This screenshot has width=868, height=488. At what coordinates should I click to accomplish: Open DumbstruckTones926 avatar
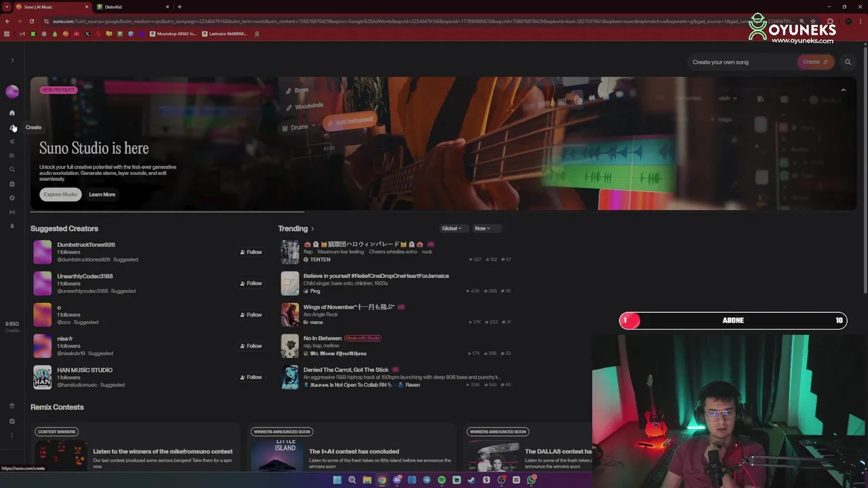point(42,252)
